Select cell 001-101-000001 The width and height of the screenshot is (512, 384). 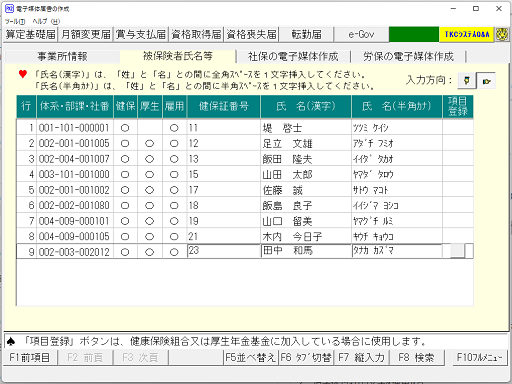[x=75, y=128]
